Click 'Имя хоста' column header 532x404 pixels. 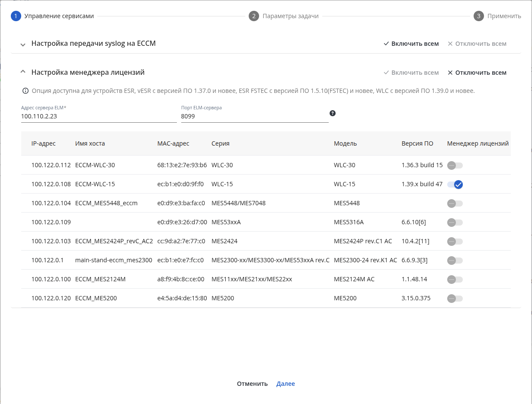tap(90, 143)
